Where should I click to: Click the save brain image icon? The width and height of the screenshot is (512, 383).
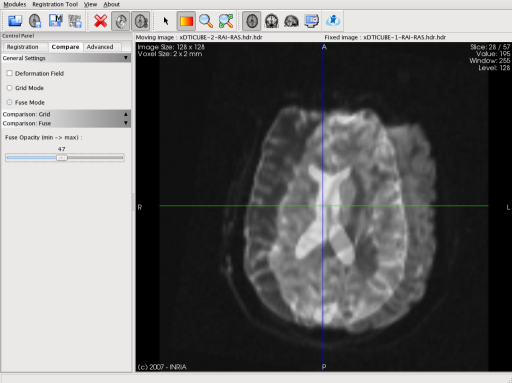click(35, 21)
